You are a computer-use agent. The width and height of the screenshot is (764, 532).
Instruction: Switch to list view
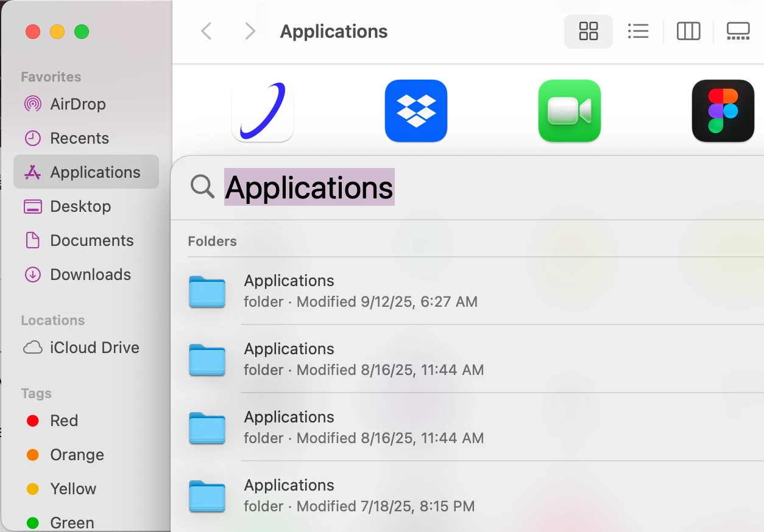click(638, 31)
